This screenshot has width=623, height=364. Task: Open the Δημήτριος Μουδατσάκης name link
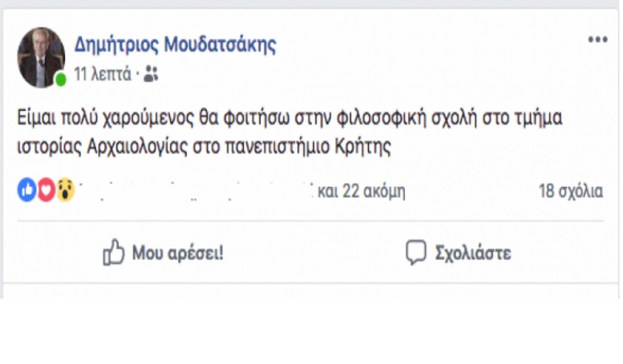175,46
